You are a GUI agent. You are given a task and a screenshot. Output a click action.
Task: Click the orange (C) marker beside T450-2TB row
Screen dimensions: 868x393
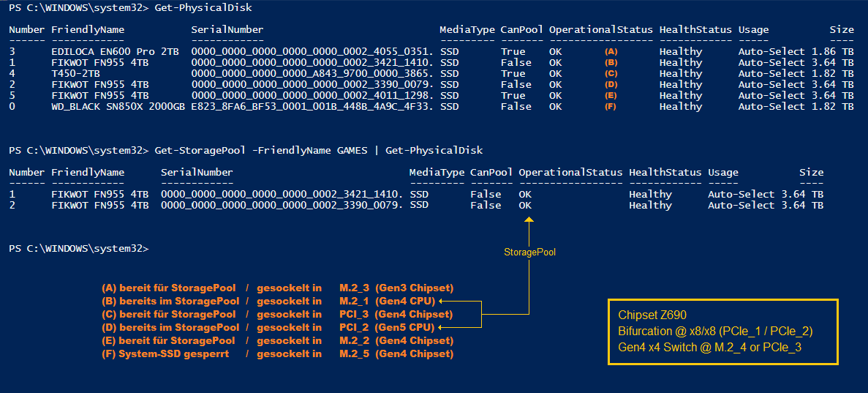(611, 74)
